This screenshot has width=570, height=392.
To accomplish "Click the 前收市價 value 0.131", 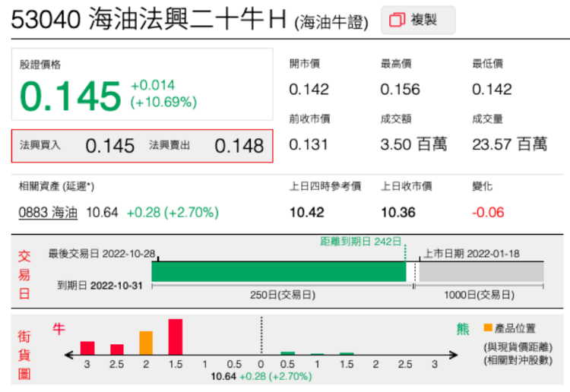I will click(309, 144).
